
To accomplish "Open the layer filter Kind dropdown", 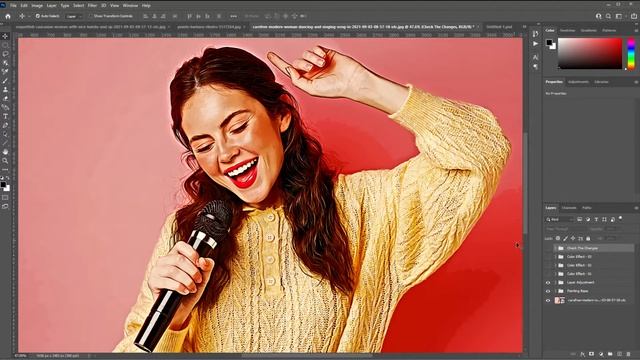I will [560, 220].
